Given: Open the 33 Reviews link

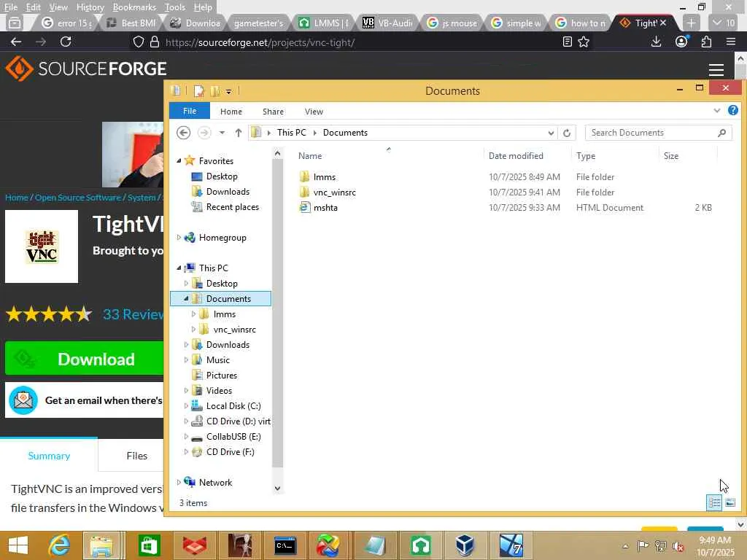Looking at the screenshot, I should point(133,314).
